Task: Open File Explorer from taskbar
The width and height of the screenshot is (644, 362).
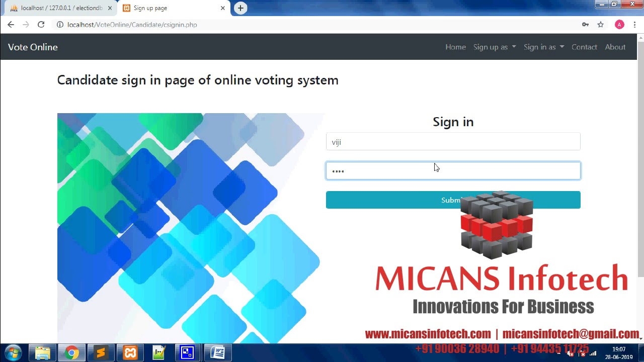Action: click(x=43, y=353)
